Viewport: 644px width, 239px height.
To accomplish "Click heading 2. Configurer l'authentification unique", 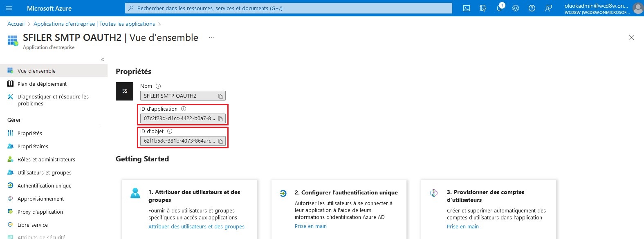I will tap(346, 193).
